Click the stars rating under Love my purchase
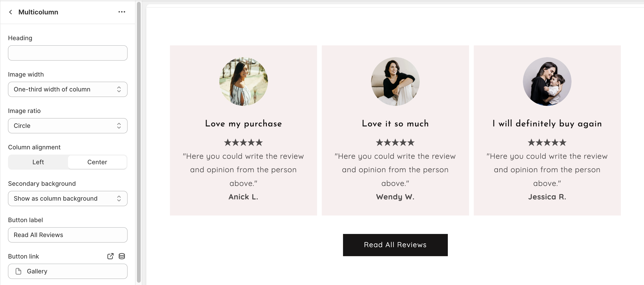 click(243, 143)
